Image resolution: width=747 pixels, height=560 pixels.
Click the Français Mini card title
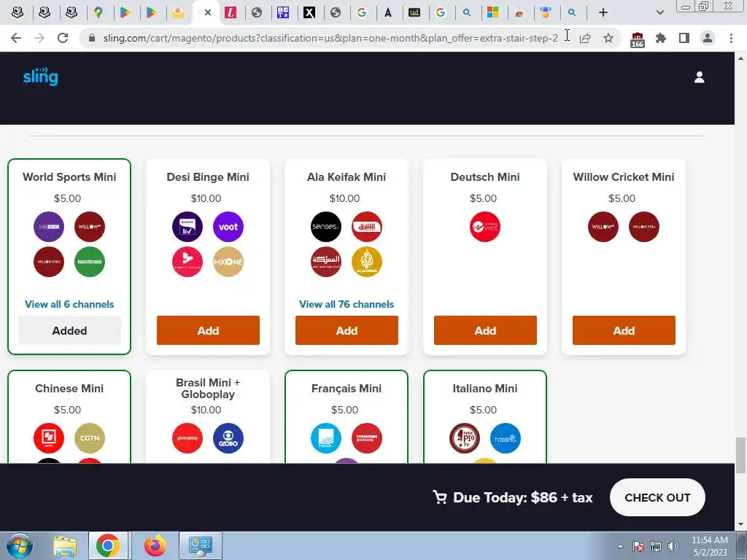click(347, 389)
